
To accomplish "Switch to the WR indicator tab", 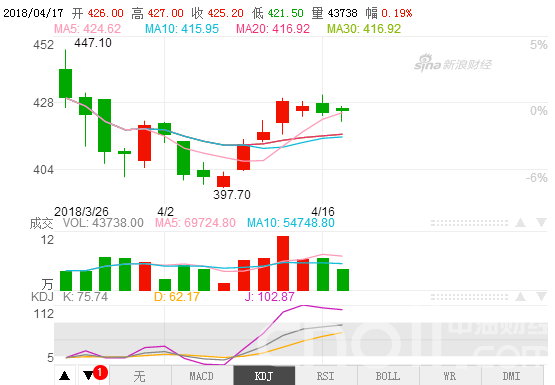I will [450, 376].
